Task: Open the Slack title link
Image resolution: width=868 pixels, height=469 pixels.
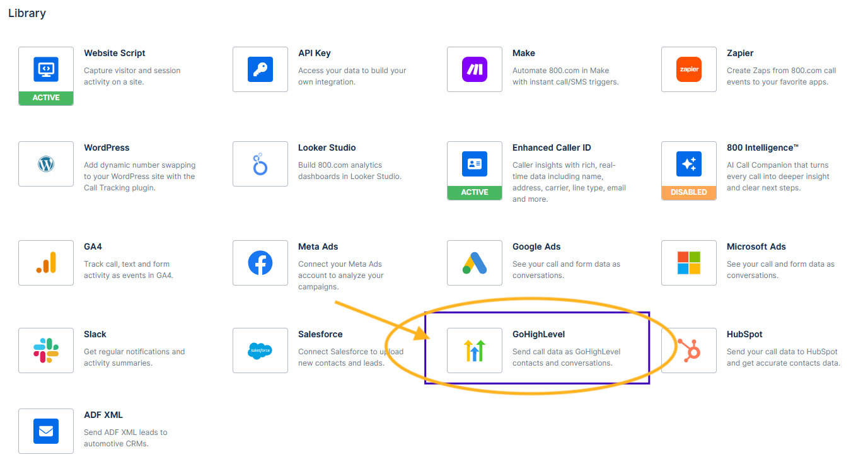Action: tap(95, 334)
